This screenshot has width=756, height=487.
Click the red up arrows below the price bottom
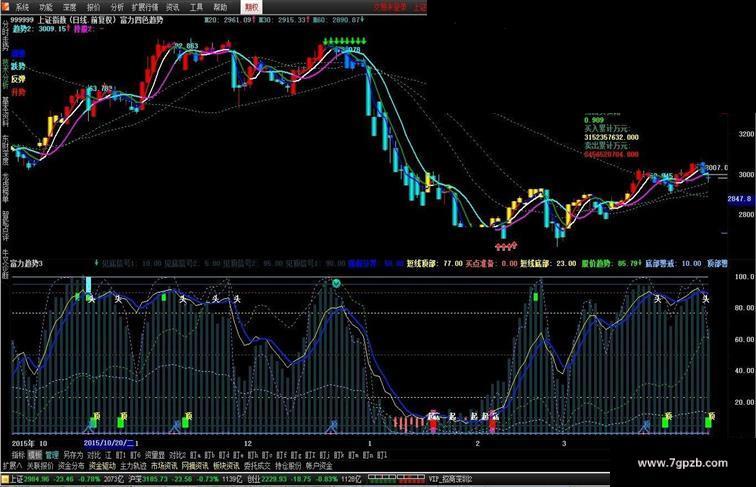pyautogui.click(x=504, y=244)
